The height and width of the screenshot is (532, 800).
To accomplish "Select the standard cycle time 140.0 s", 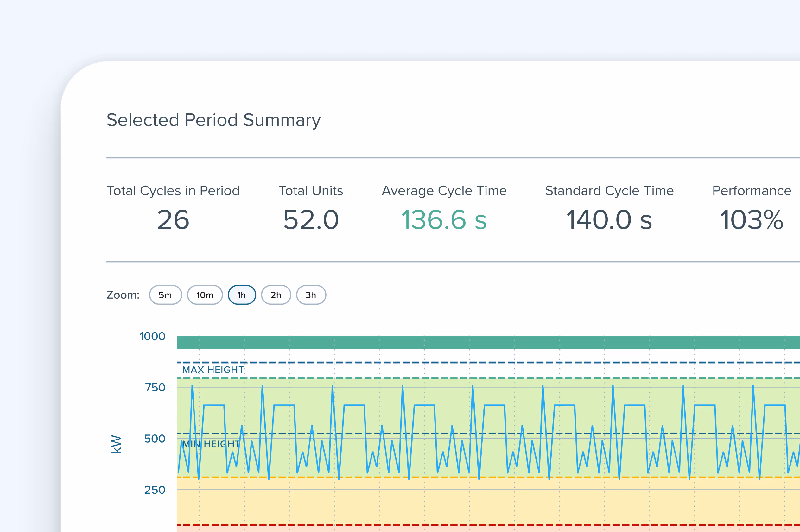I will (x=609, y=220).
